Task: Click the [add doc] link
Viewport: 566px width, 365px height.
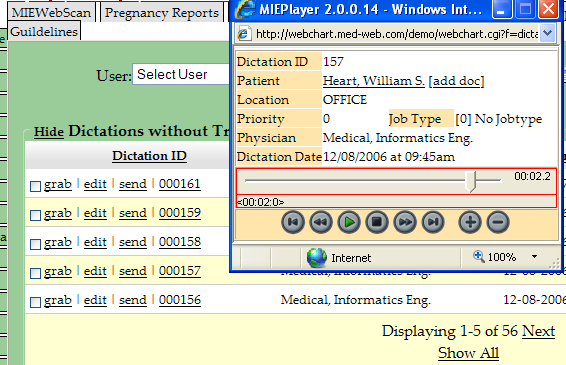Action: coord(456,81)
